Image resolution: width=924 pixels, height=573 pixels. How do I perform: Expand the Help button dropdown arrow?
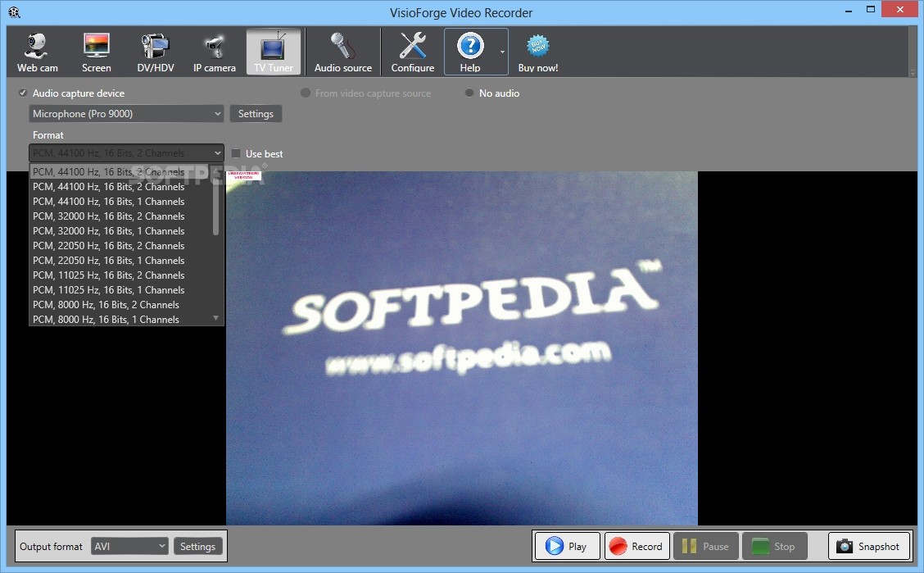tap(502, 52)
